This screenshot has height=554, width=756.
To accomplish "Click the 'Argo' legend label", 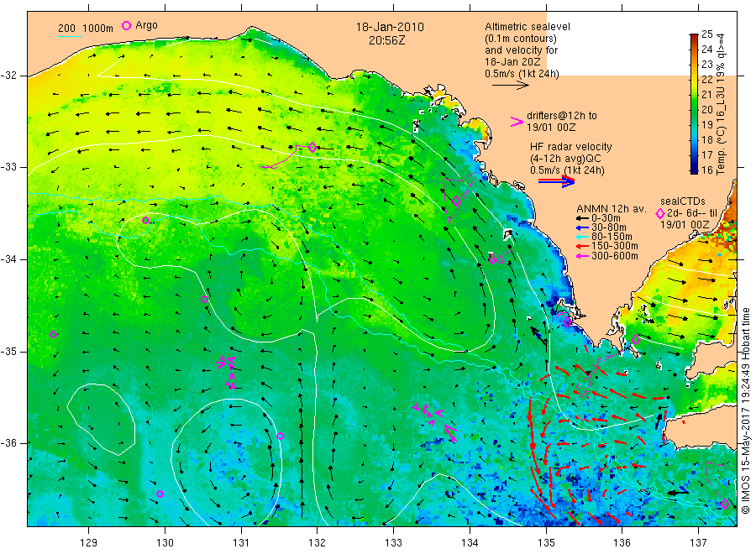I will click(146, 25).
